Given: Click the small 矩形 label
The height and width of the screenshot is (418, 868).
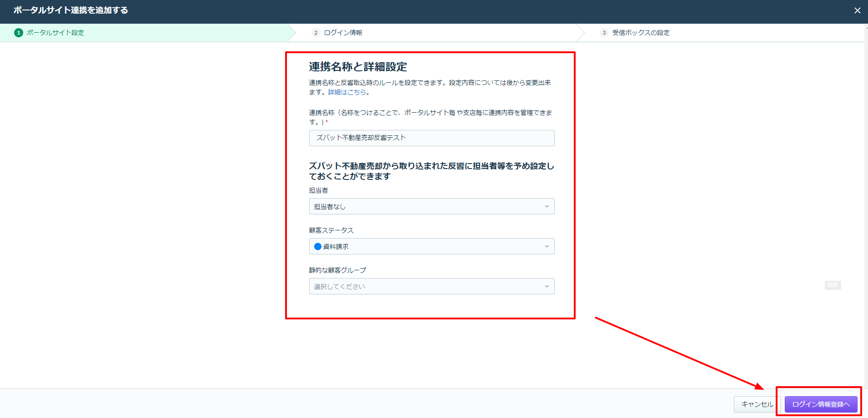Looking at the screenshot, I should pyautogui.click(x=833, y=285).
